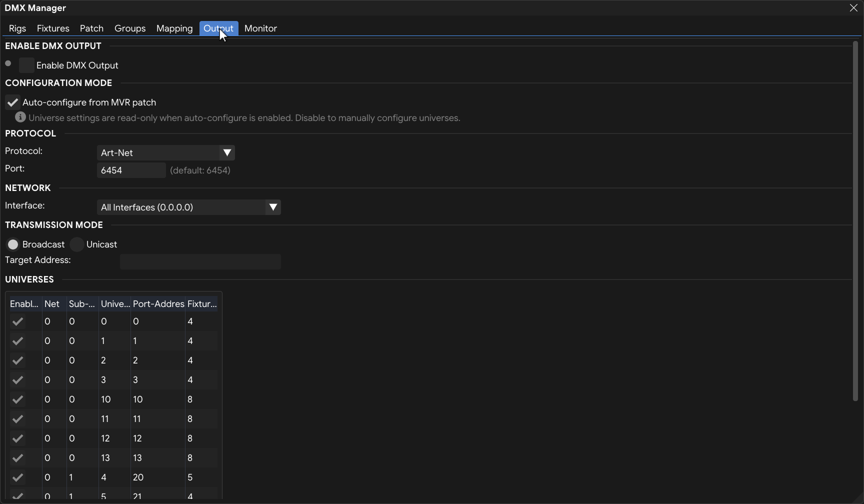Open the Mapping tab

pos(174,28)
